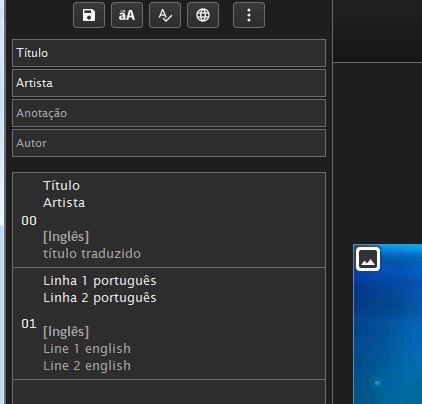Click 'título traduzido' in slide 00
Image resolution: width=422 pixels, height=404 pixels.
(92, 254)
